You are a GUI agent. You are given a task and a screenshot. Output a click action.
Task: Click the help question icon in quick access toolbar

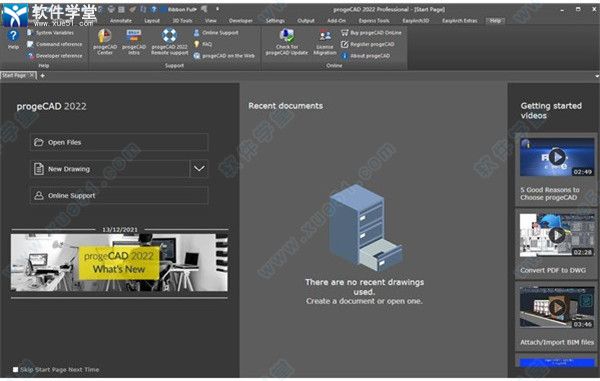pos(153,9)
